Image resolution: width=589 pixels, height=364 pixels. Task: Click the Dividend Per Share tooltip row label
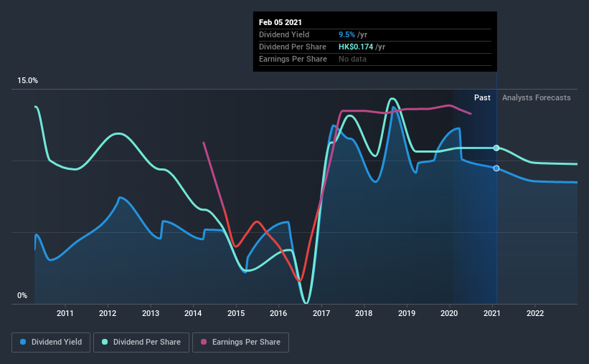pos(293,47)
